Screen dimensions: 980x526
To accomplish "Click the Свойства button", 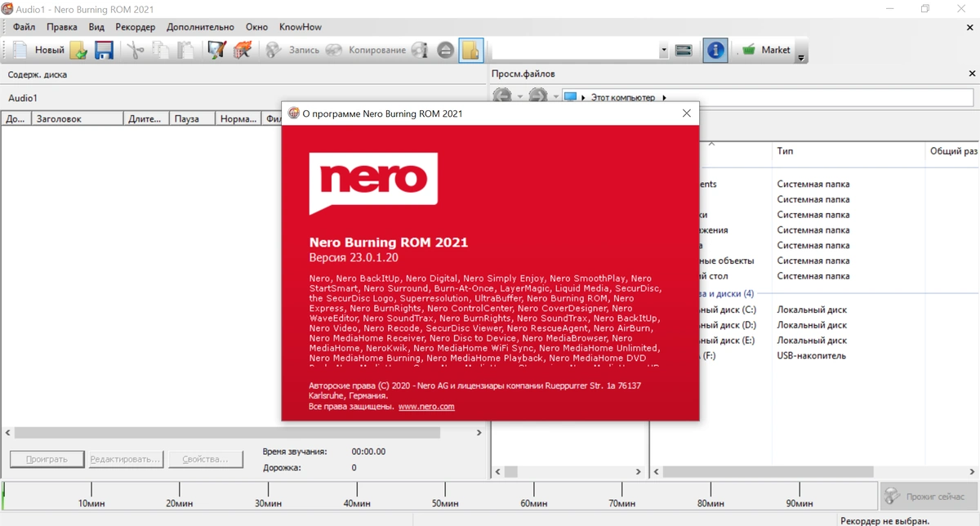I will click(205, 459).
